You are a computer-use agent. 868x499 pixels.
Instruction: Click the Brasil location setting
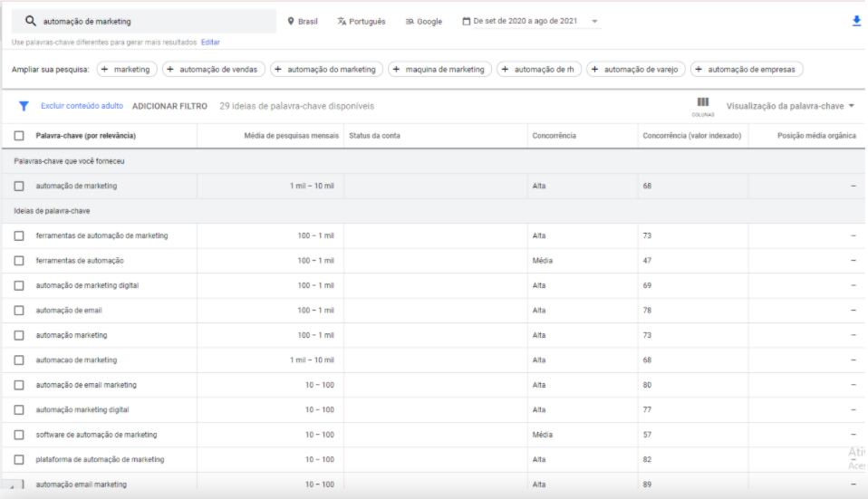[x=303, y=22]
